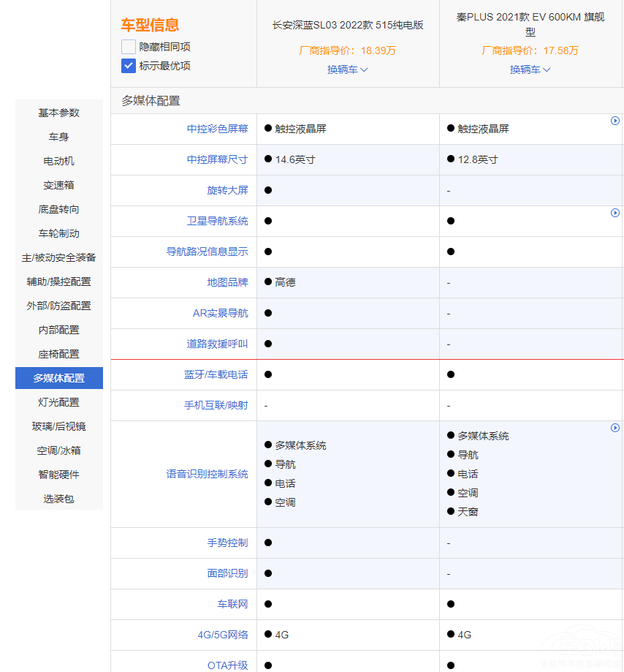Screen dimensions: 624x672
Task: Click the 长安深蓝SL03 2022款 model title
Action: pyautogui.click(x=348, y=25)
